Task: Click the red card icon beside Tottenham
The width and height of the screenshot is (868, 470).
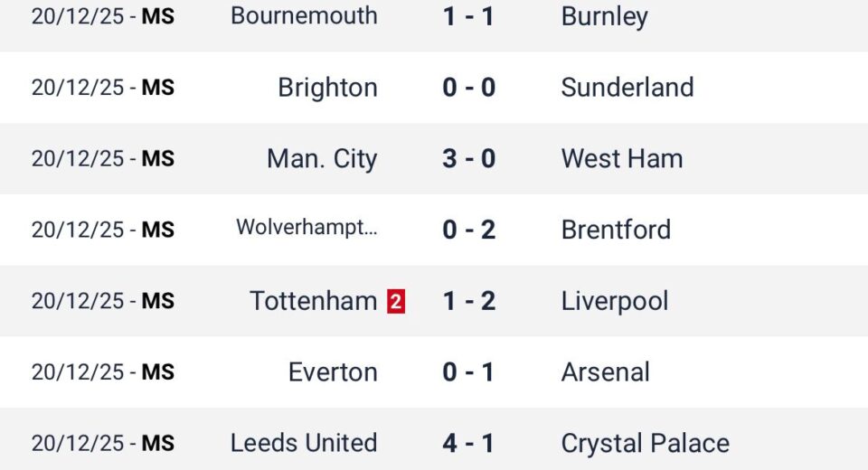Action: tap(396, 301)
